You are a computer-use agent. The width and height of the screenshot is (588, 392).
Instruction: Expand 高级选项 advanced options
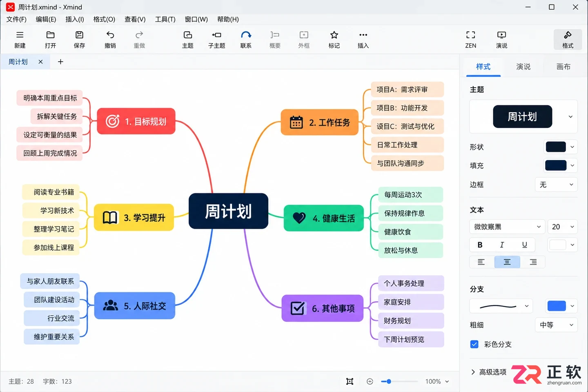click(489, 372)
